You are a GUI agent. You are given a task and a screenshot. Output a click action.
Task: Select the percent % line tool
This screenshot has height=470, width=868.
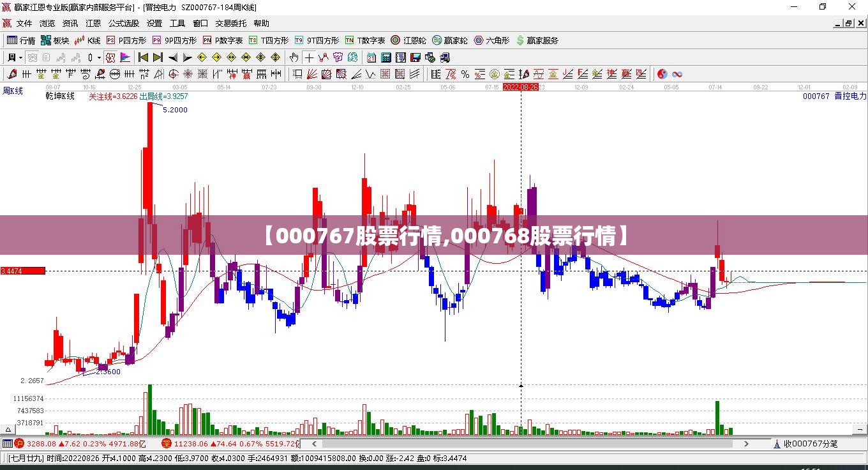(x=465, y=74)
